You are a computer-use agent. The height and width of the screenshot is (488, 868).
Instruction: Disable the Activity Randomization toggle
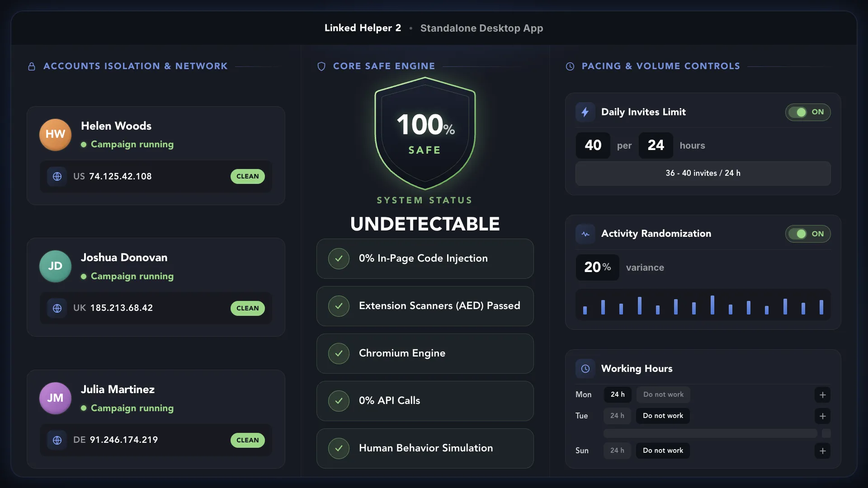point(808,234)
